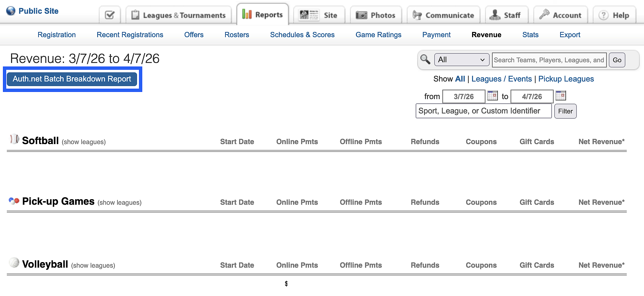The height and width of the screenshot is (296, 644).
Task: Click Volleyball Start Date column header
Action: click(237, 265)
